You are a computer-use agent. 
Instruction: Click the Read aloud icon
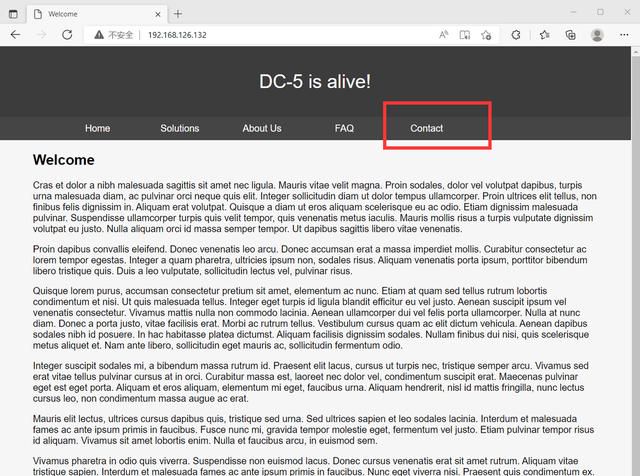tap(443, 35)
